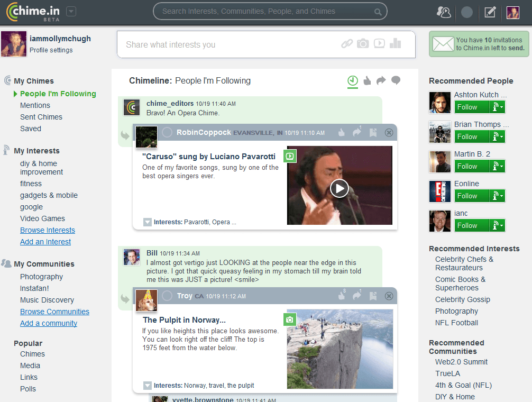Like RobinCoppock's Caruso chime

pyautogui.click(x=342, y=132)
